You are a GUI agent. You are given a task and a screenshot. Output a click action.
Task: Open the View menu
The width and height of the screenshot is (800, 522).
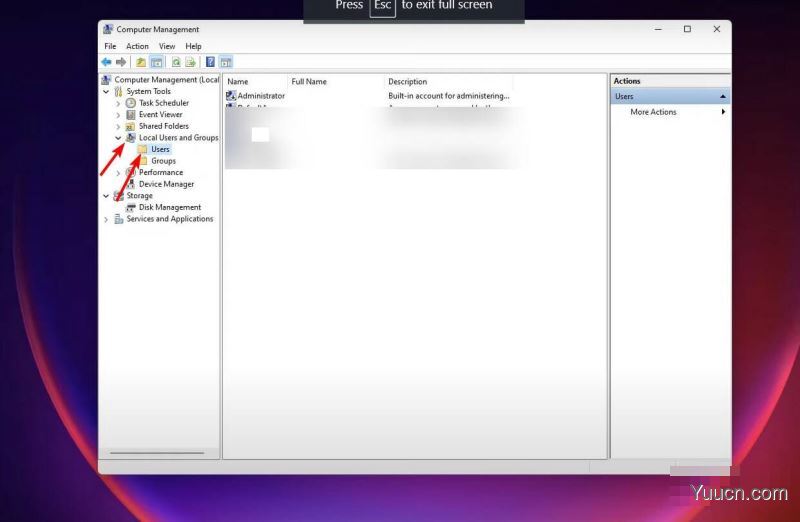pyautogui.click(x=167, y=46)
